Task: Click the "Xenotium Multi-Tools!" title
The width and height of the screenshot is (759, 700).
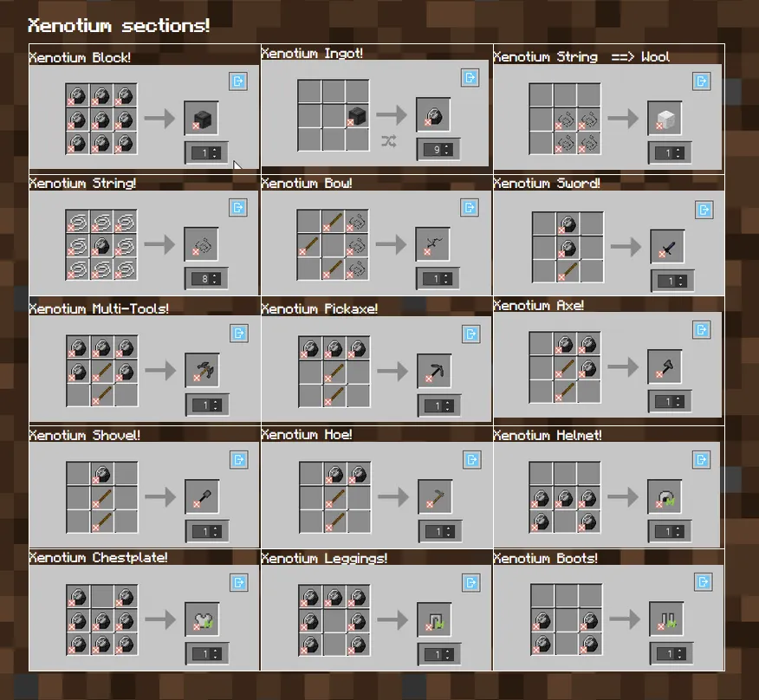Action: pos(99,308)
